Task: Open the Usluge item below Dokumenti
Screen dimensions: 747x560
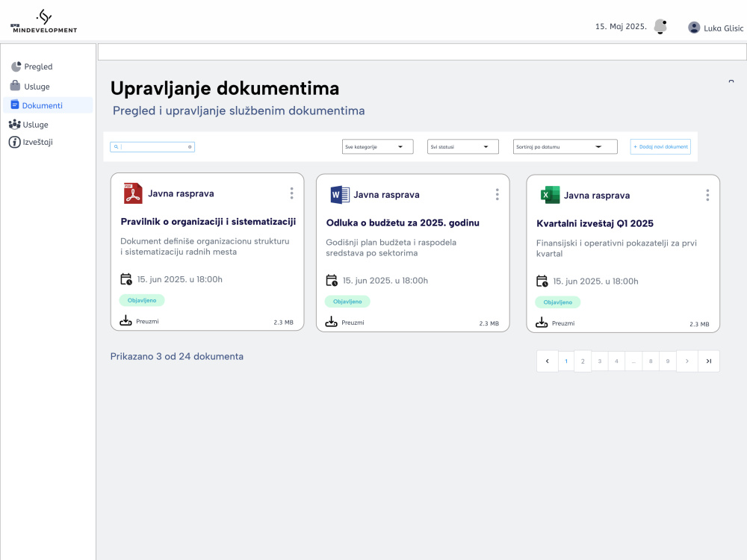Action: (35, 125)
